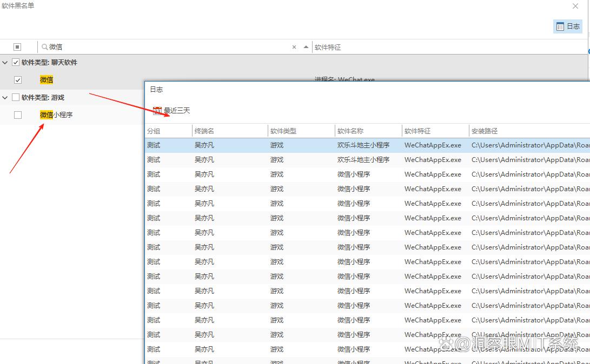Click the 安装路径 column header
The height and width of the screenshot is (364, 590).
(x=485, y=131)
